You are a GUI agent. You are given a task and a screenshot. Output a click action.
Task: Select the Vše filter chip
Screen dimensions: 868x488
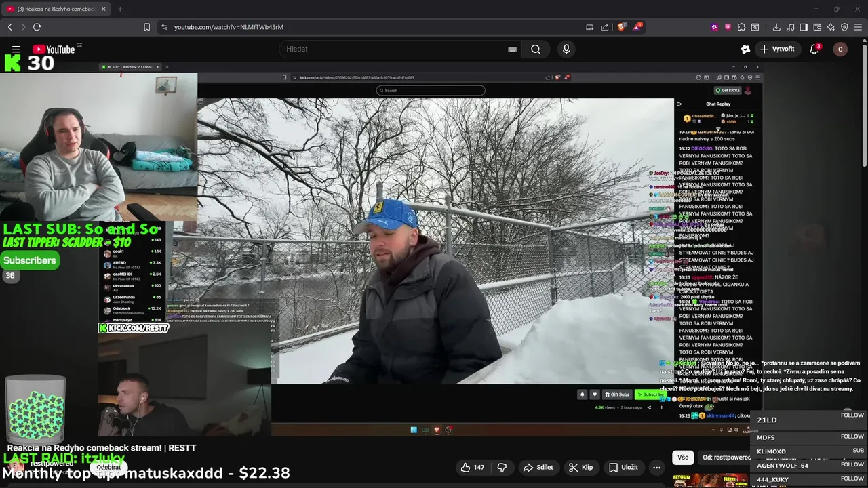point(683,457)
